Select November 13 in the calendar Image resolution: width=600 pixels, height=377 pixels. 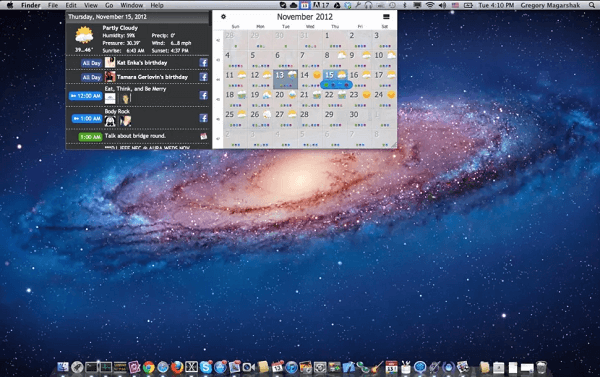point(285,79)
